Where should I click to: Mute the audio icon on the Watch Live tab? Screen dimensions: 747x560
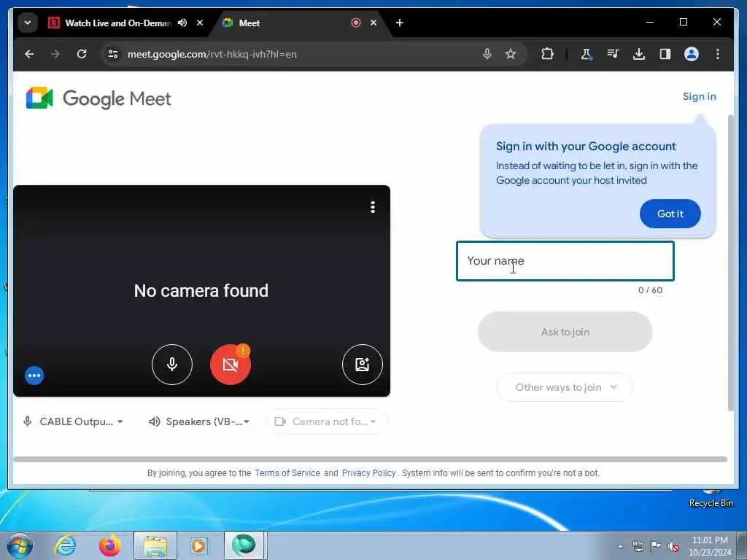click(x=182, y=23)
